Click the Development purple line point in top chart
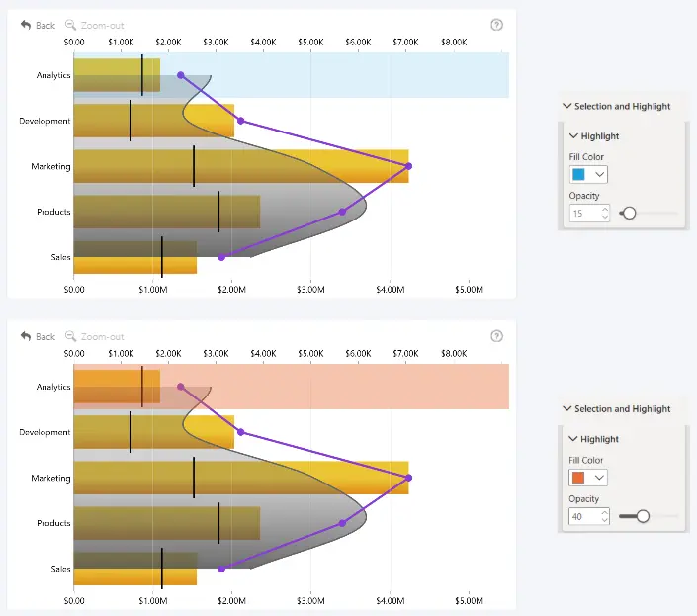 [241, 121]
